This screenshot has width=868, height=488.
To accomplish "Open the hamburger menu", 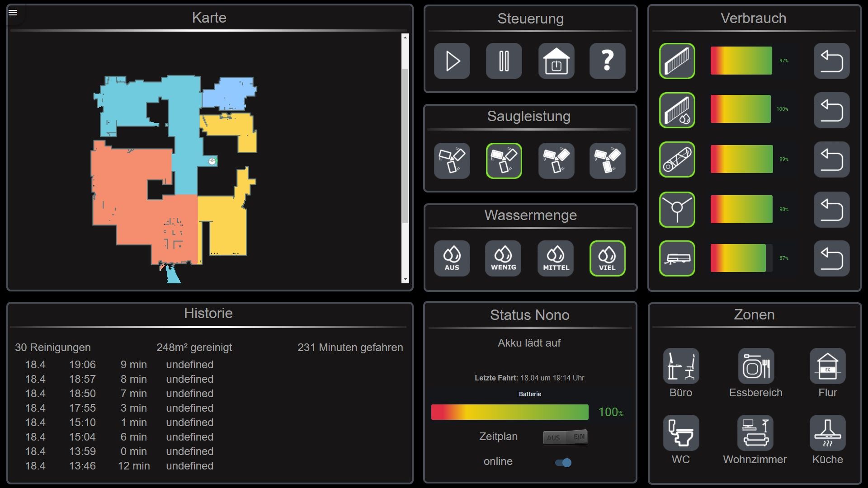I will (x=13, y=13).
